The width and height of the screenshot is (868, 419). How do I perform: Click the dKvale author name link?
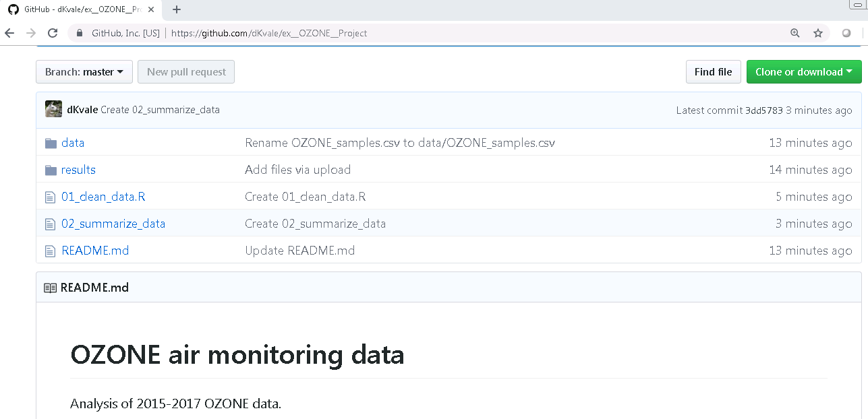[82, 110]
